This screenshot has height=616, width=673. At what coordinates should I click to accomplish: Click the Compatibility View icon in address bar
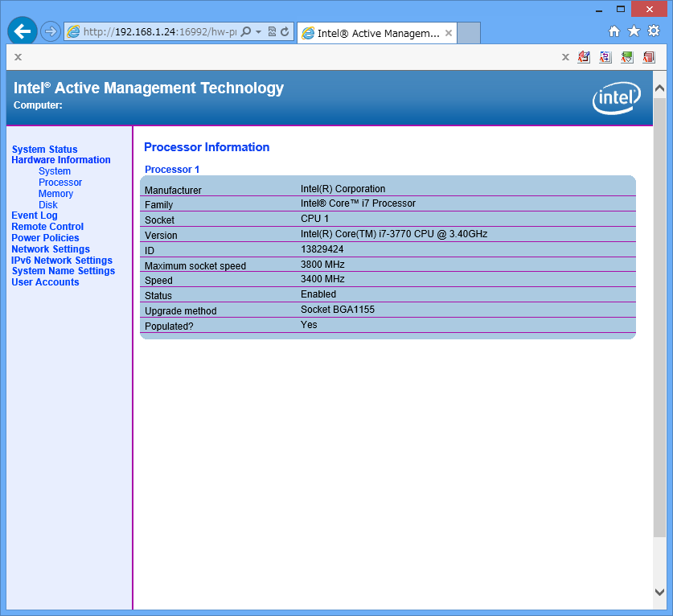[272, 32]
